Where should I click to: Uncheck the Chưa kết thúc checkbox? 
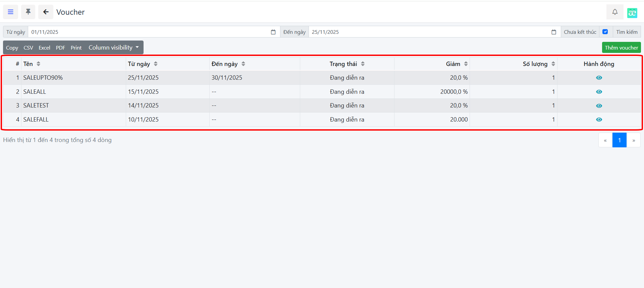605,32
